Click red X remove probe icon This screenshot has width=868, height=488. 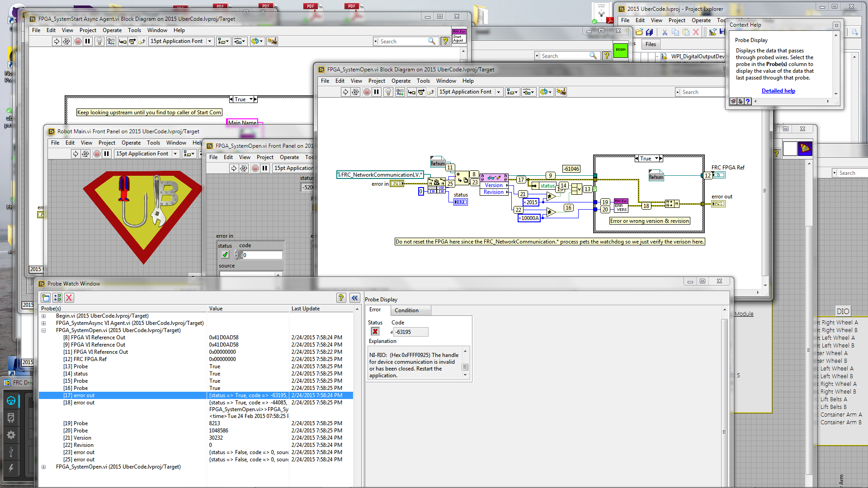[x=69, y=298]
